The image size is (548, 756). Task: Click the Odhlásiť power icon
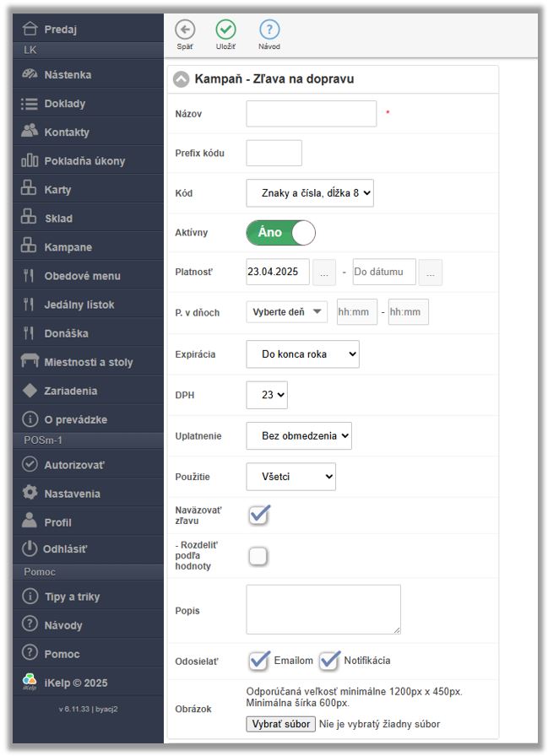pyautogui.click(x=30, y=549)
